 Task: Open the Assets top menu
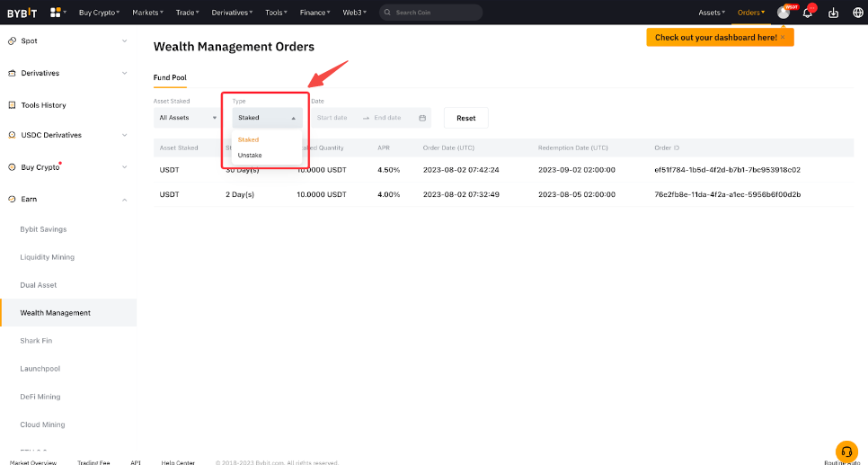(712, 13)
